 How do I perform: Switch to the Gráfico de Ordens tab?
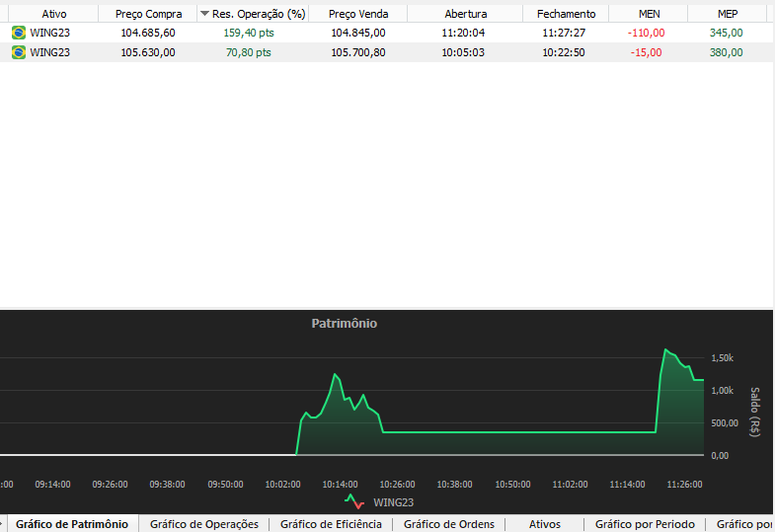click(x=449, y=524)
